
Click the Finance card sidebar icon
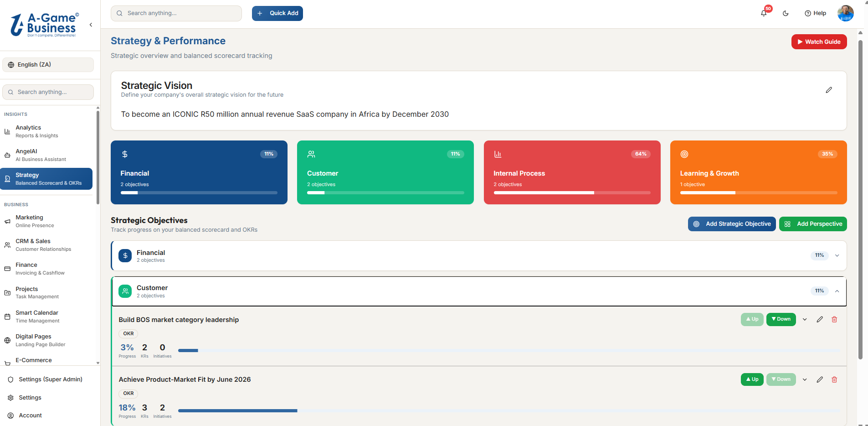pyautogui.click(x=7, y=269)
